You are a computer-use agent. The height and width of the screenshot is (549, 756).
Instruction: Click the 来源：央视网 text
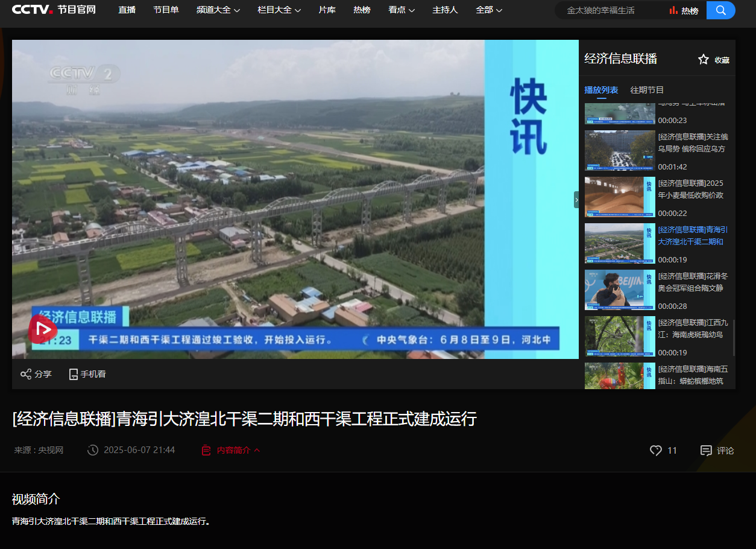[x=39, y=450]
